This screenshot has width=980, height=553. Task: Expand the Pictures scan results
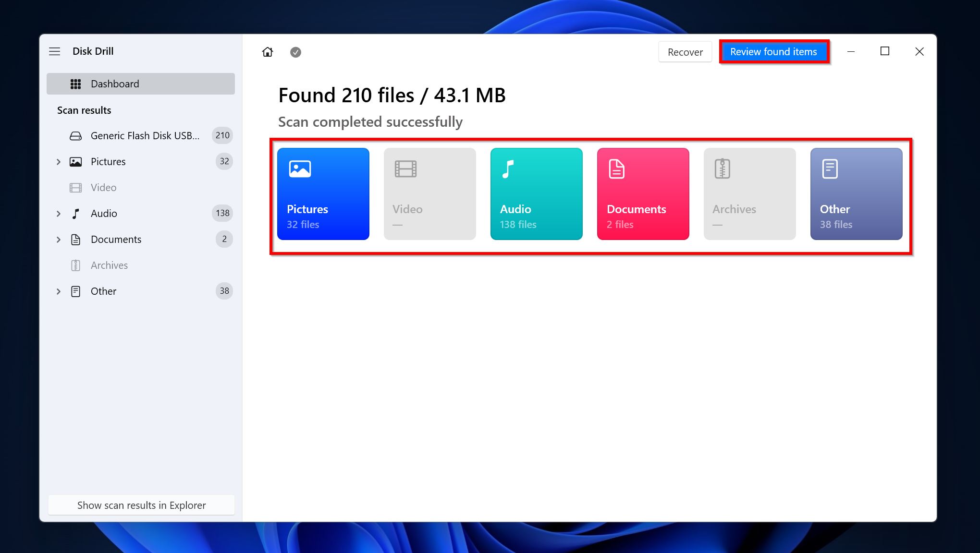click(59, 161)
